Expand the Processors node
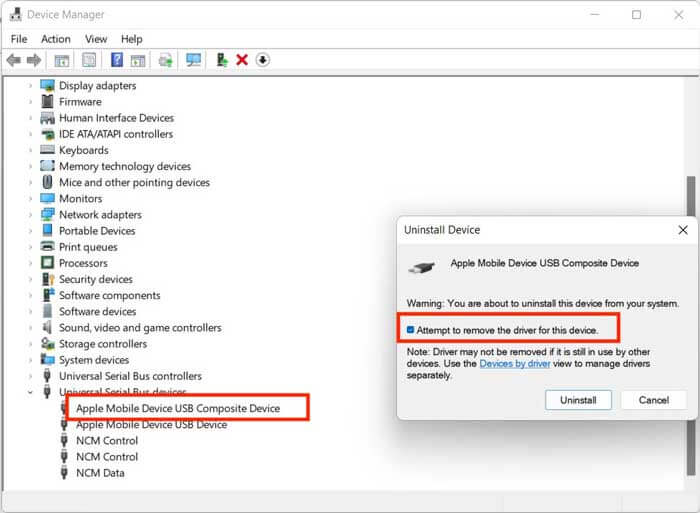The height and width of the screenshot is (513, 700). [x=30, y=263]
